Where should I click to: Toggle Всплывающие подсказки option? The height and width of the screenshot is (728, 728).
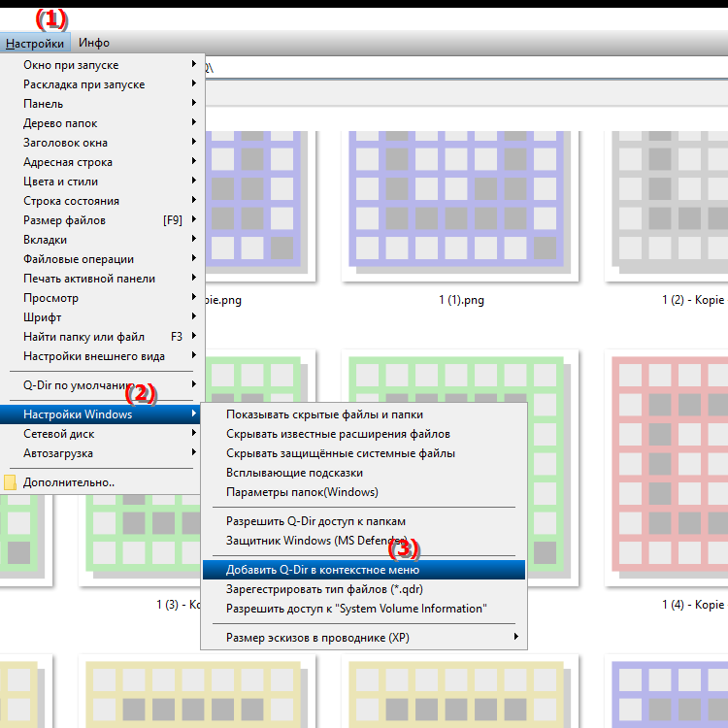[x=364, y=473]
